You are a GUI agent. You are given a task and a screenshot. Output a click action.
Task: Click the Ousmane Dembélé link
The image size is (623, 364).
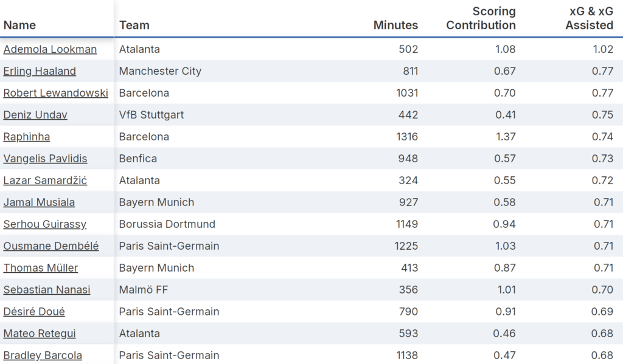coord(51,246)
